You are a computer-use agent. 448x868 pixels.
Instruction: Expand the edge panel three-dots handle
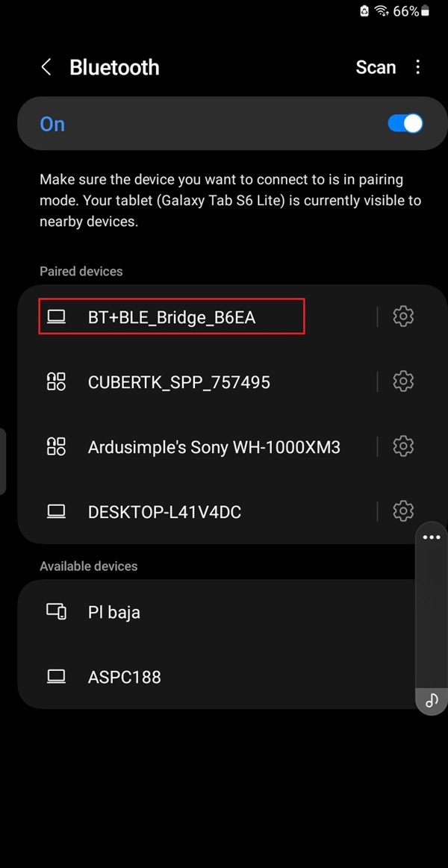tap(432, 537)
